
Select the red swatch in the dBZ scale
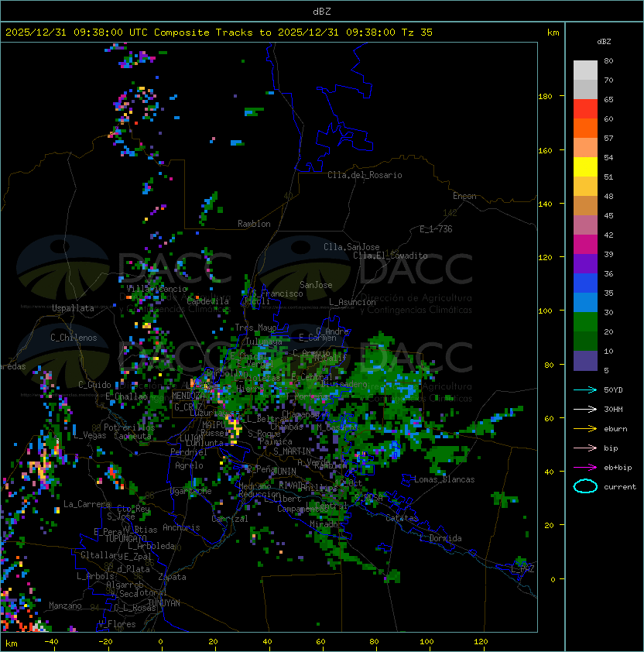(585, 109)
